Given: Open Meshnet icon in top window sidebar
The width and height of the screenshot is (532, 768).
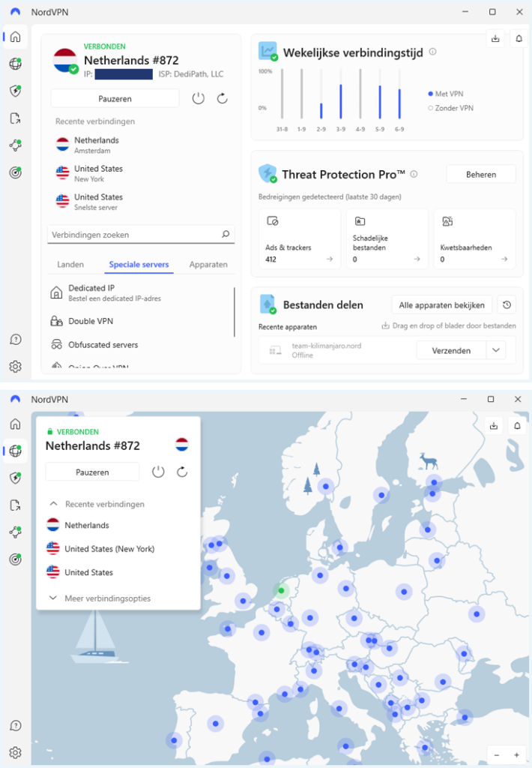Looking at the screenshot, I should pyautogui.click(x=16, y=145).
